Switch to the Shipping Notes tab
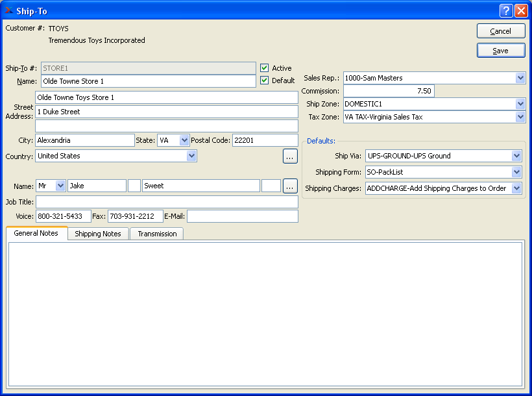Viewport: 532px width, 396px height. click(x=98, y=234)
